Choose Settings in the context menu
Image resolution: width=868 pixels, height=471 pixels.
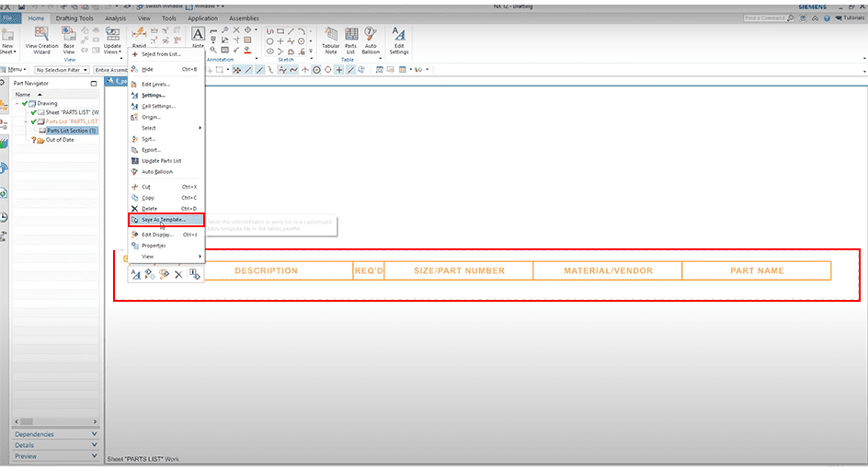166,96
